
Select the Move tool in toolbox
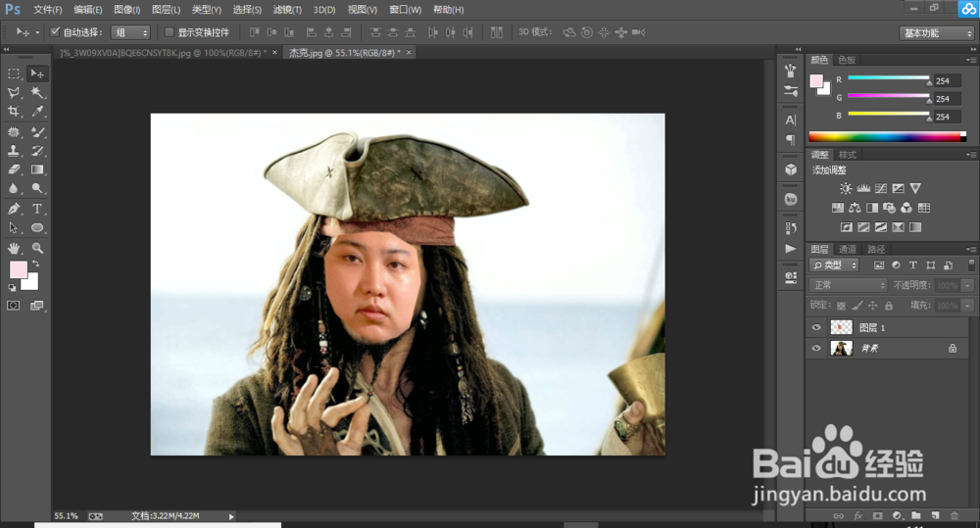click(x=37, y=73)
